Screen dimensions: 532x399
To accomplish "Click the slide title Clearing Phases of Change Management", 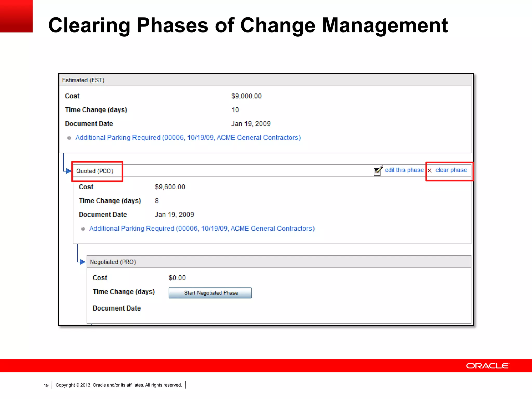I will tap(248, 25).
